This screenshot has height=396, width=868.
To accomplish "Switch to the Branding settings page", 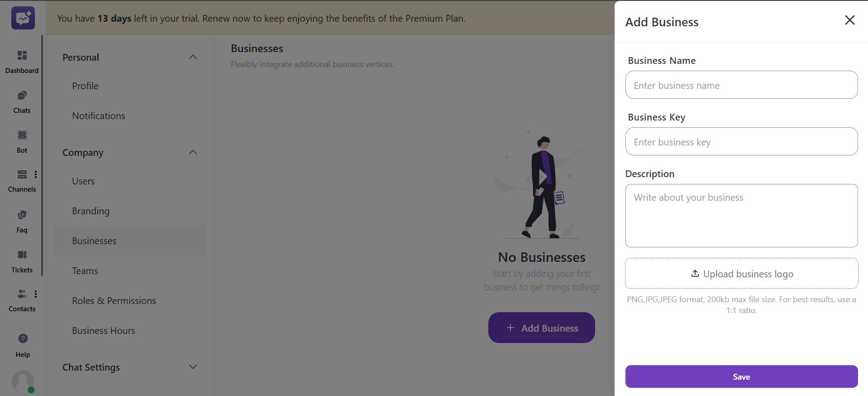I will tap(91, 211).
